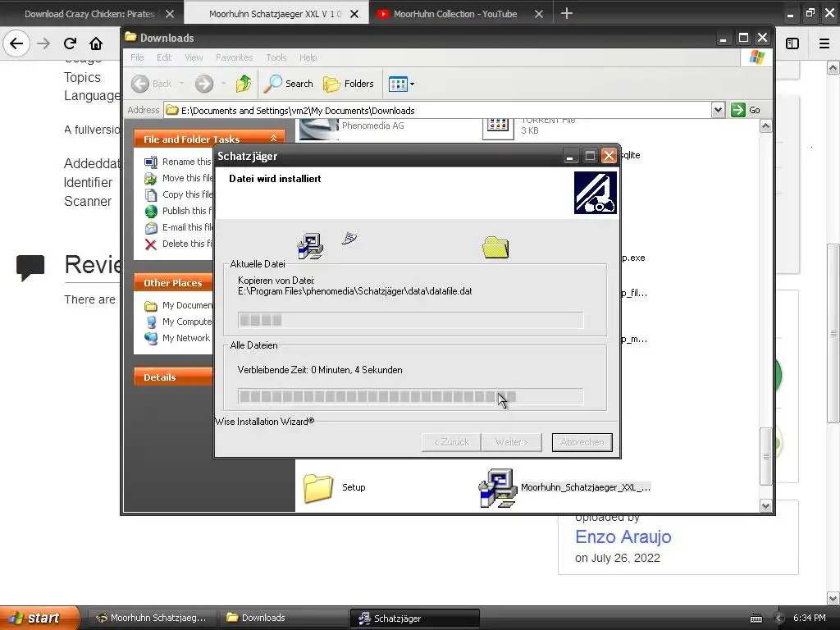Open Enzo Araujo uploader link

click(x=623, y=536)
